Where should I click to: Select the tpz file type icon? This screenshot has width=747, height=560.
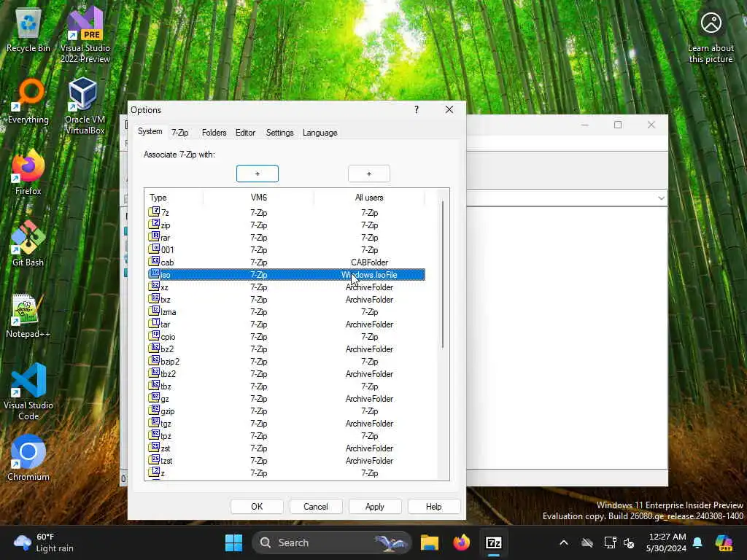[155, 435]
